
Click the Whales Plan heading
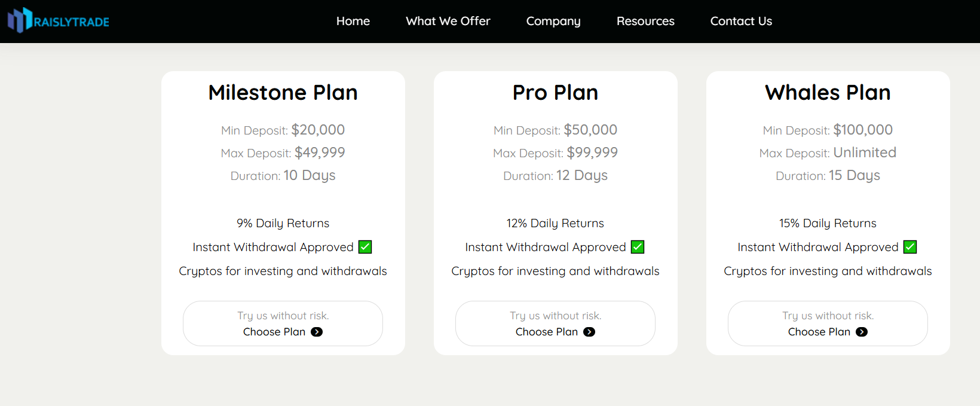click(x=828, y=93)
